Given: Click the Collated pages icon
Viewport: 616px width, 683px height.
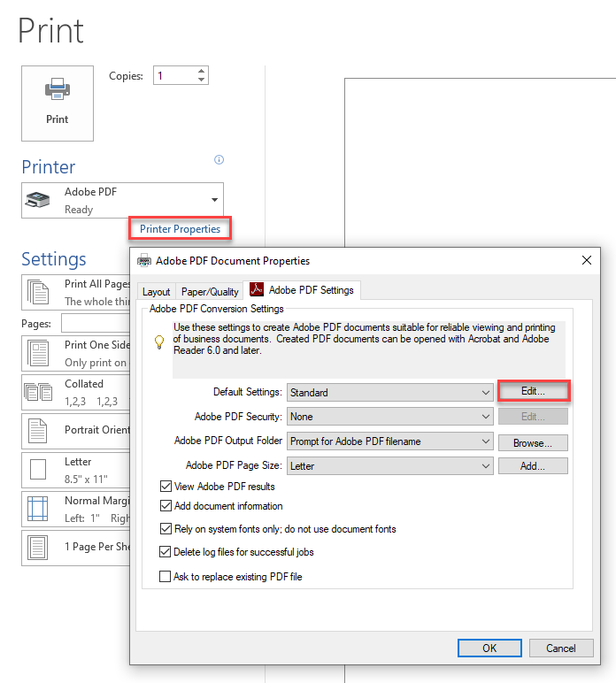Looking at the screenshot, I should pos(38,392).
